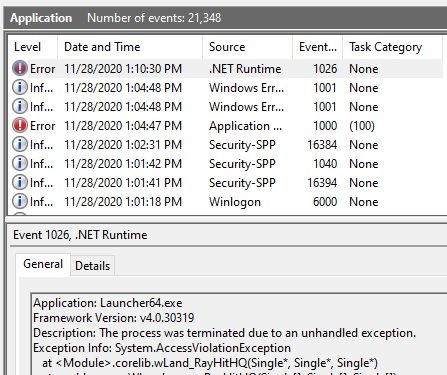This screenshot has height=375, width=447.
Task: Click the info icon of the Winlogon event 6000
Action: 20,201
